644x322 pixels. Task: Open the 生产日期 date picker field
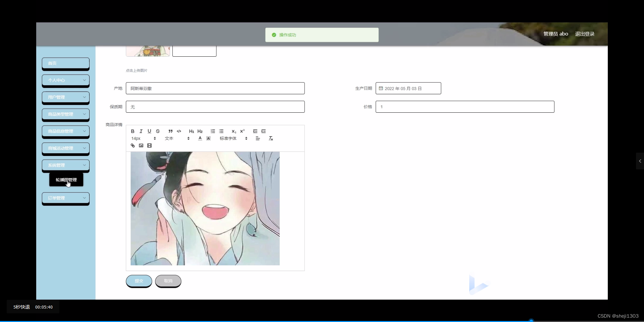pos(408,88)
